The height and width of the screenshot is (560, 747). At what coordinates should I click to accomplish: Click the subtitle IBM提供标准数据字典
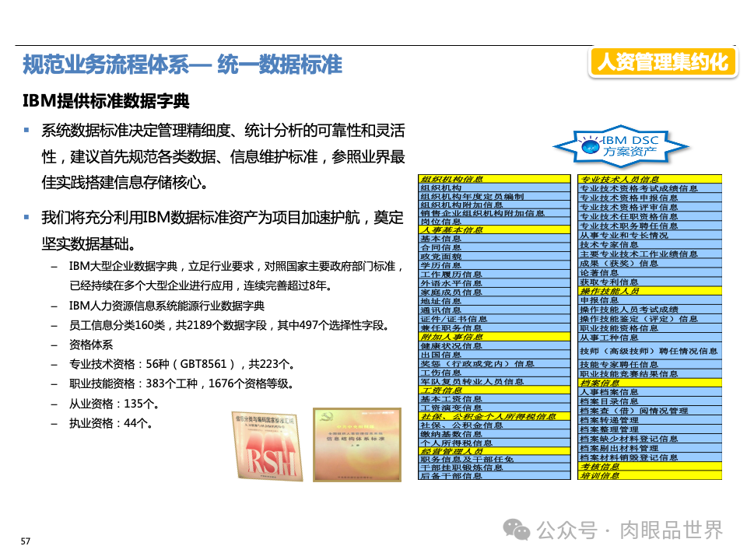point(106,101)
